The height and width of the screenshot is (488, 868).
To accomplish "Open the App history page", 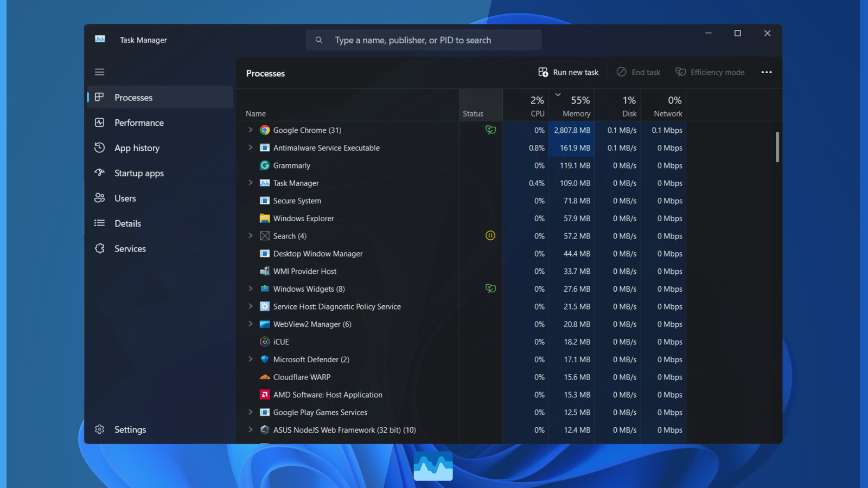I will pyautogui.click(x=160, y=148).
